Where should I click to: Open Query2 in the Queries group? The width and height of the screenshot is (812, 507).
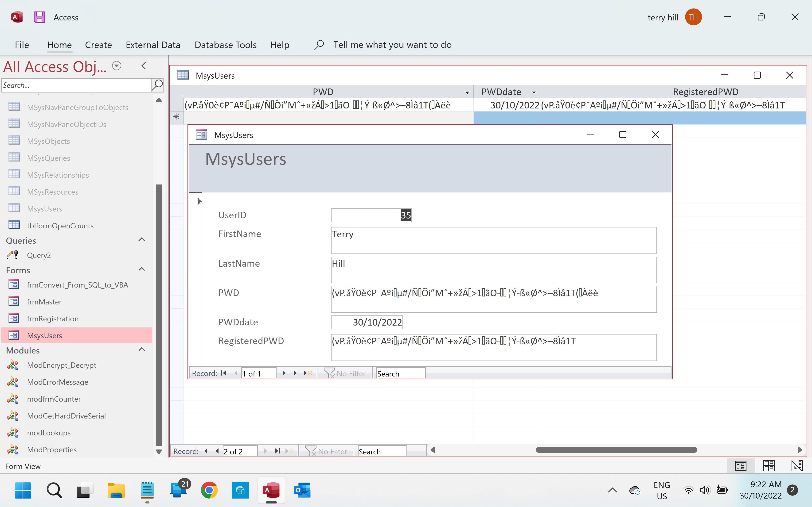(39, 255)
